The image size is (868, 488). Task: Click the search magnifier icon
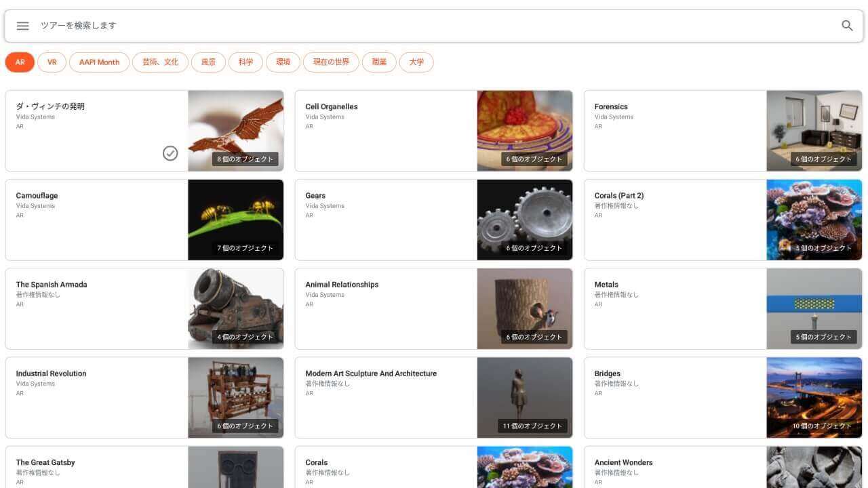tap(847, 26)
